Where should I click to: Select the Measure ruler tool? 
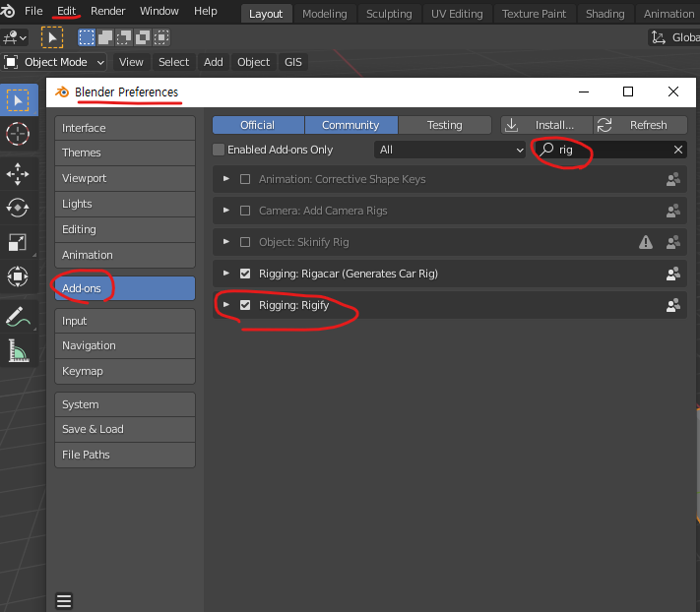tap(18, 350)
